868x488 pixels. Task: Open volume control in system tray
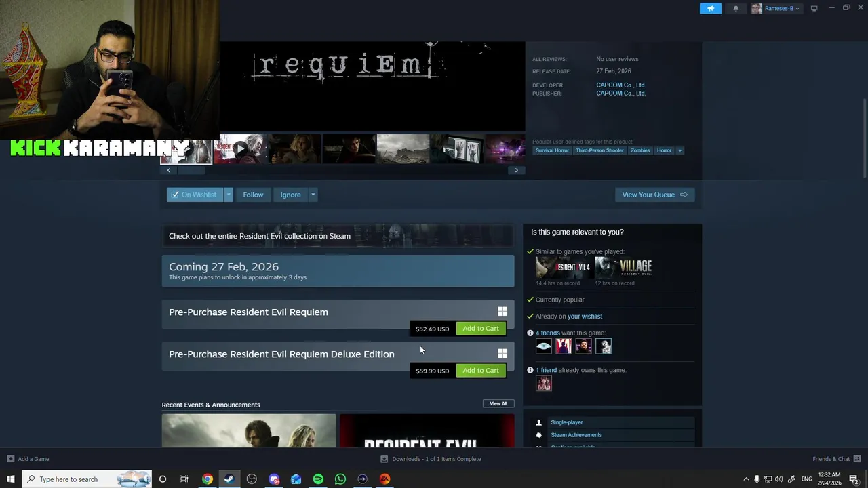click(778, 479)
